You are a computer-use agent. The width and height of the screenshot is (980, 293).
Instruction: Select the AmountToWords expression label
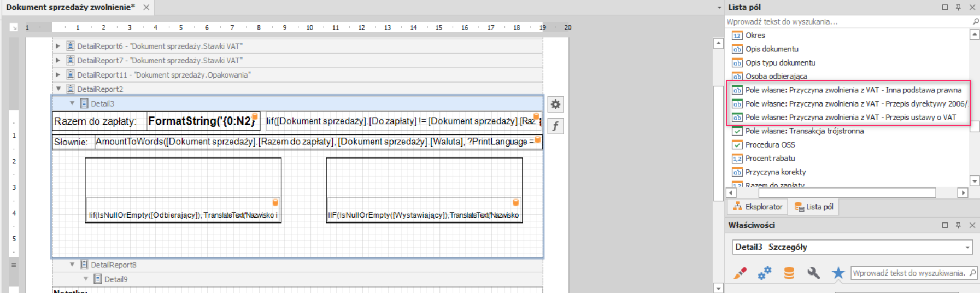point(318,142)
